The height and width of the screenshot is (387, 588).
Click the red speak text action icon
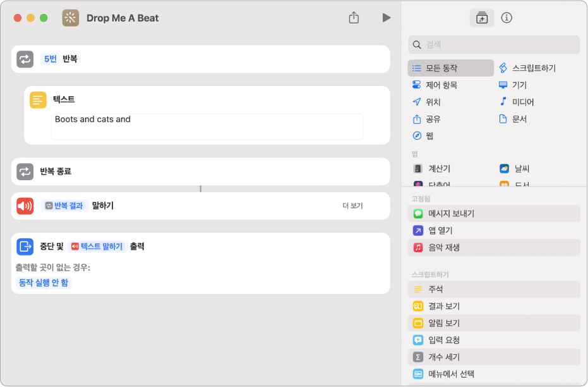pyautogui.click(x=25, y=206)
